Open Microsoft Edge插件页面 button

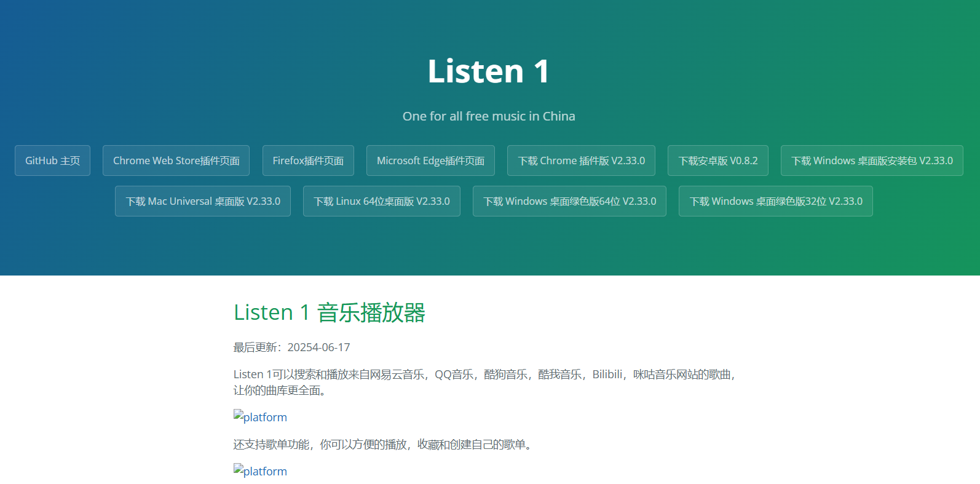[430, 161]
